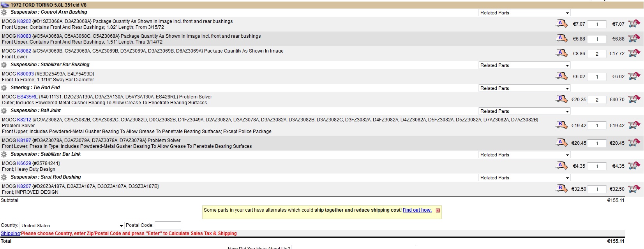Click warehouse A icon for MOOG K6629
Image resolution: width=644 pixels, height=249 pixels.
[x=561, y=165]
